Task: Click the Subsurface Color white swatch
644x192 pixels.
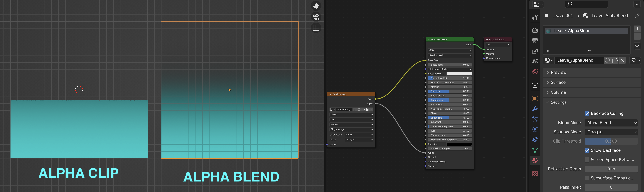Action: click(459, 73)
